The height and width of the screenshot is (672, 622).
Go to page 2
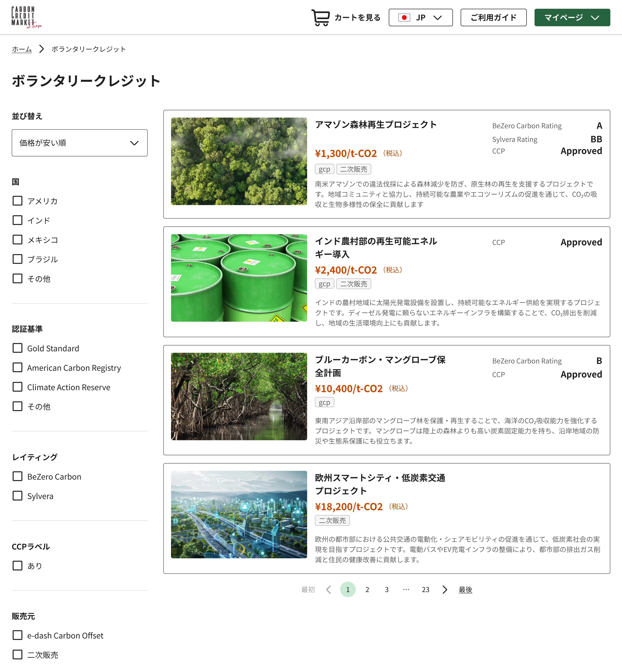367,590
